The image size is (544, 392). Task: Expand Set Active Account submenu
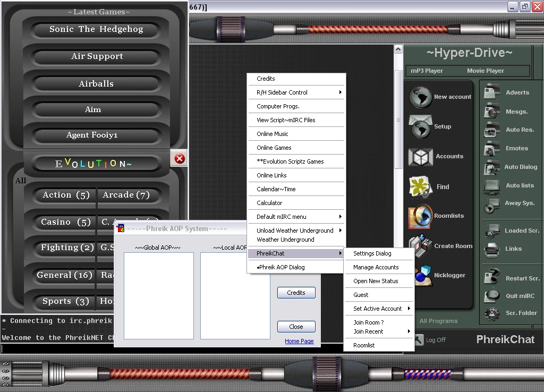[x=379, y=309]
